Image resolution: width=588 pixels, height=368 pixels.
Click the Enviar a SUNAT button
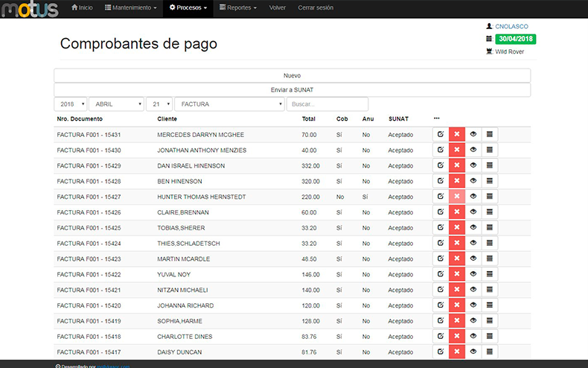coord(292,89)
